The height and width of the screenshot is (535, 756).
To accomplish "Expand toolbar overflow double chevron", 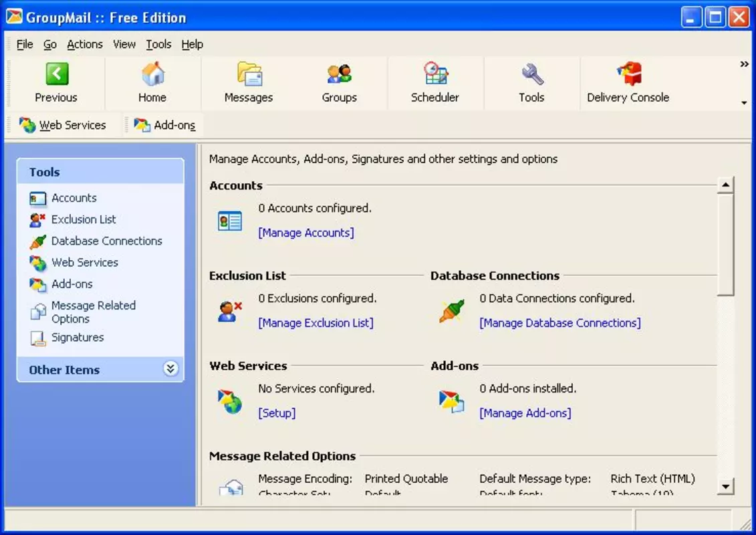I will [x=745, y=64].
